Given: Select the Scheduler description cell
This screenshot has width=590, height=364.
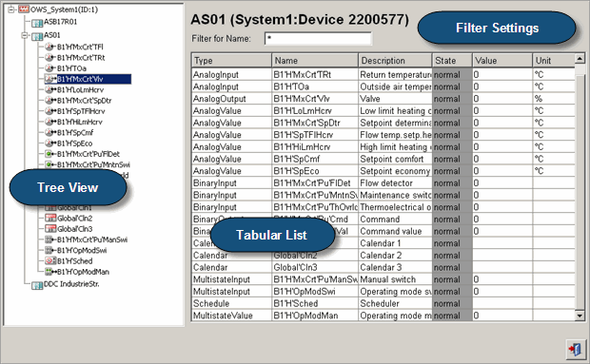Looking at the screenshot, I should pyautogui.click(x=395, y=303).
